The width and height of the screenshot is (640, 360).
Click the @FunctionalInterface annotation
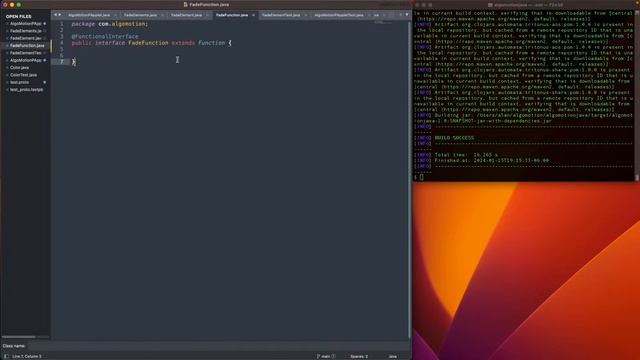(105, 37)
